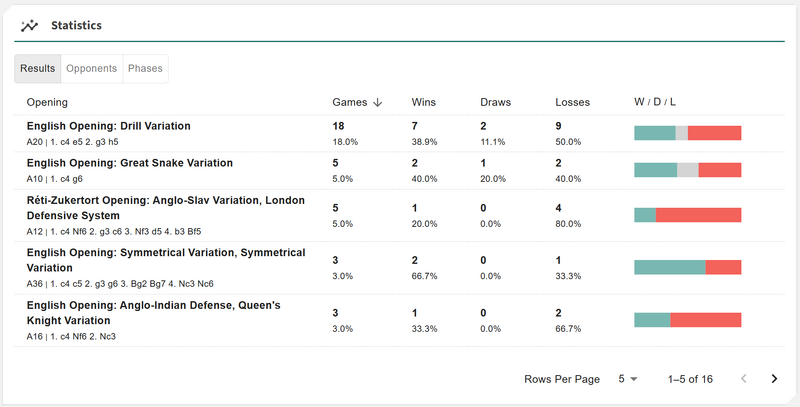The width and height of the screenshot is (800, 407).
Task: Select the Results tab
Action: coord(38,69)
